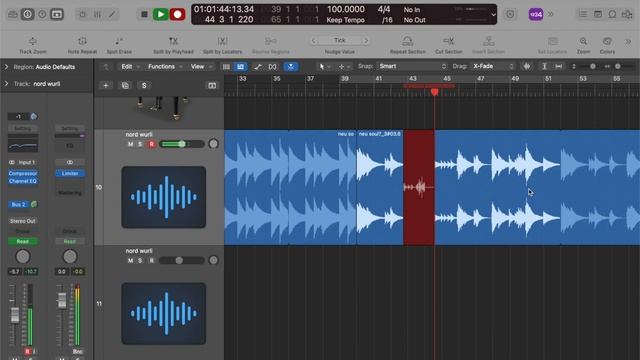Click the List Editors icon top right

pyautogui.click(x=582, y=14)
